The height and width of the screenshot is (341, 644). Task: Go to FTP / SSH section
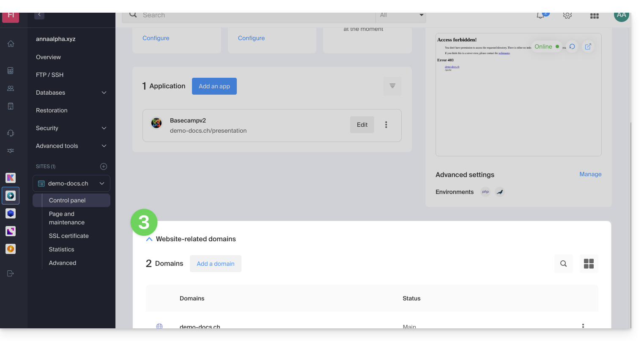click(49, 75)
